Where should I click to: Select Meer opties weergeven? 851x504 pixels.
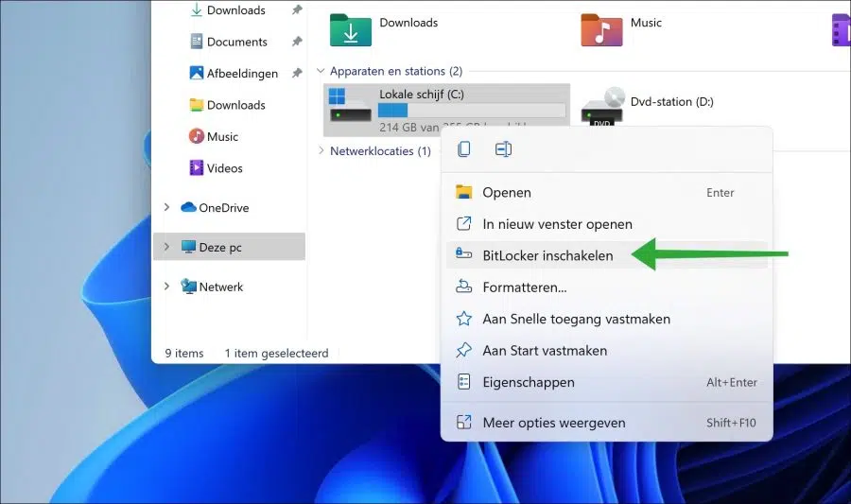pos(607,423)
